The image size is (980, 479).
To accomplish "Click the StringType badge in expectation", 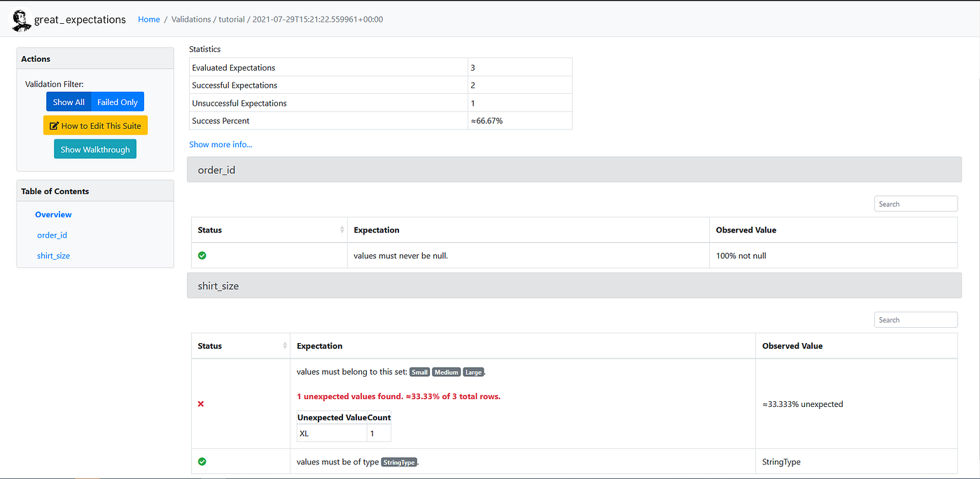I will pos(399,462).
